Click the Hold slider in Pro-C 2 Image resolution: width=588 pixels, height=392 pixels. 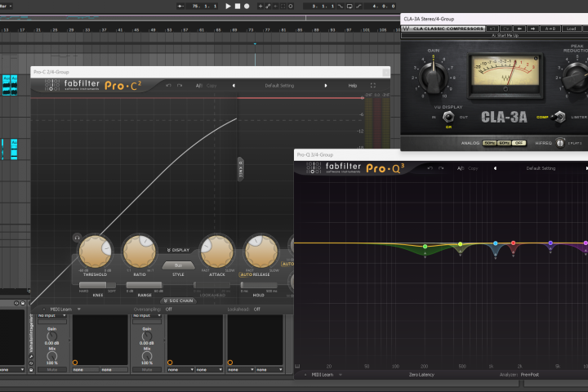coord(259,285)
